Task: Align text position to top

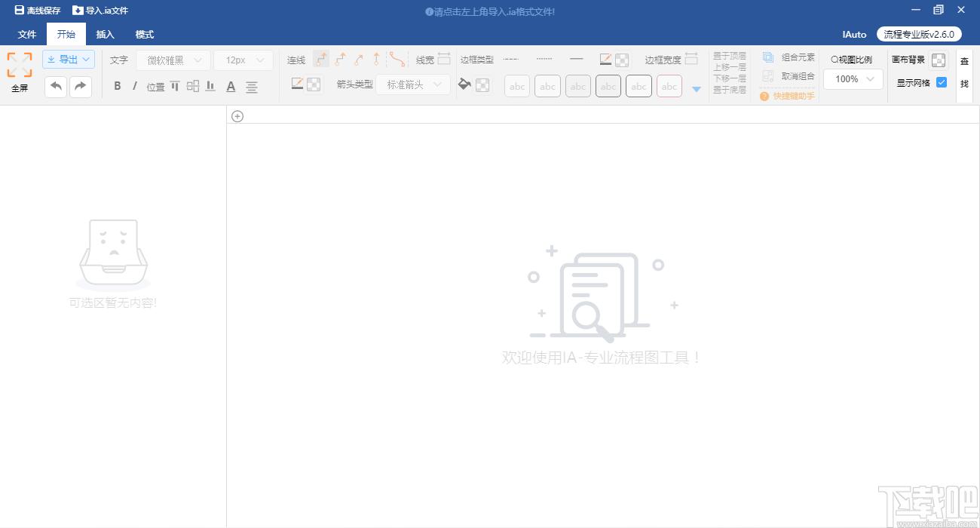Action: click(x=175, y=86)
